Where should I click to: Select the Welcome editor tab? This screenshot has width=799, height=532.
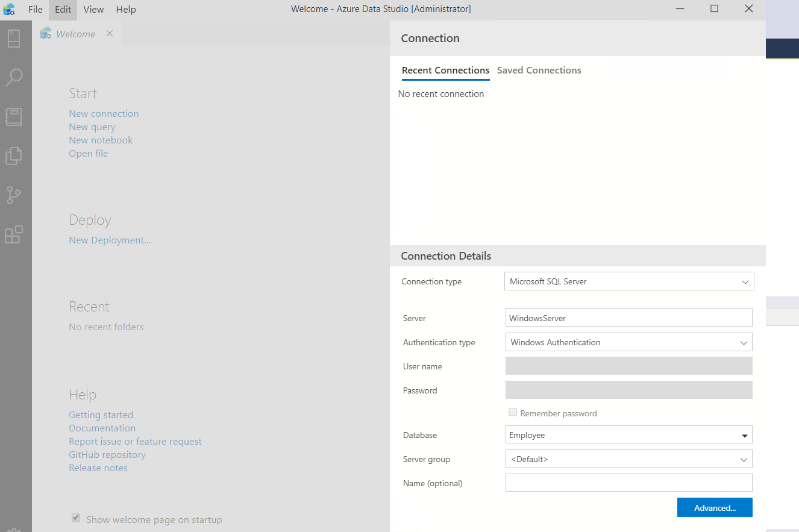pos(76,34)
